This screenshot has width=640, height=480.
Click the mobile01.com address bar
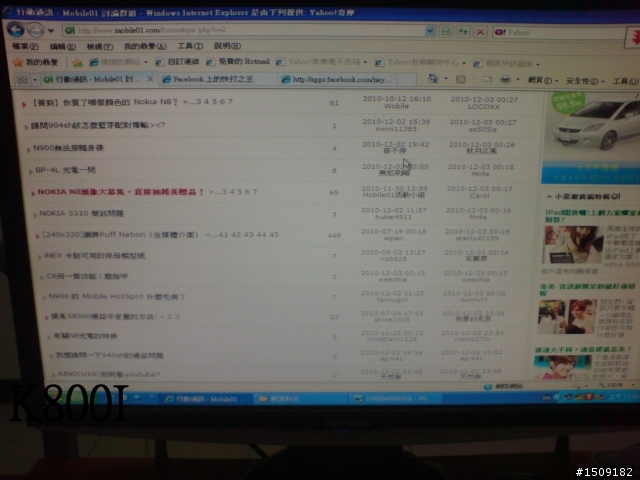click(x=249, y=31)
